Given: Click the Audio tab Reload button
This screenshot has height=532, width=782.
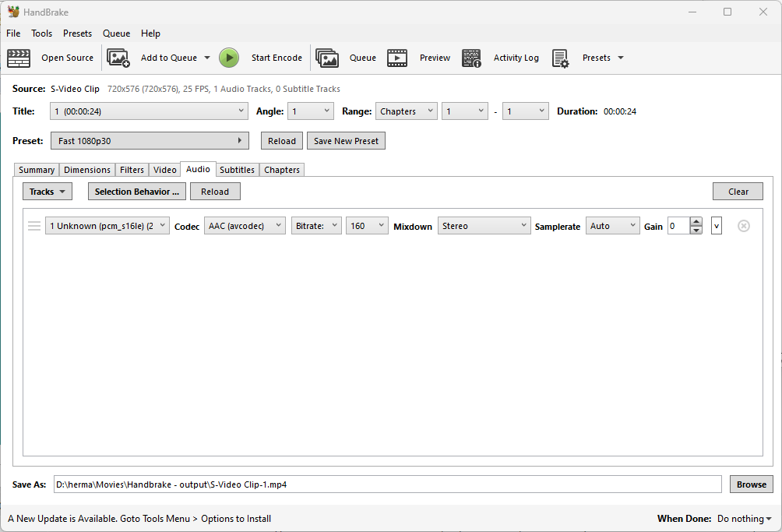Looking at the screenshot, I should (x=215, y=192).
